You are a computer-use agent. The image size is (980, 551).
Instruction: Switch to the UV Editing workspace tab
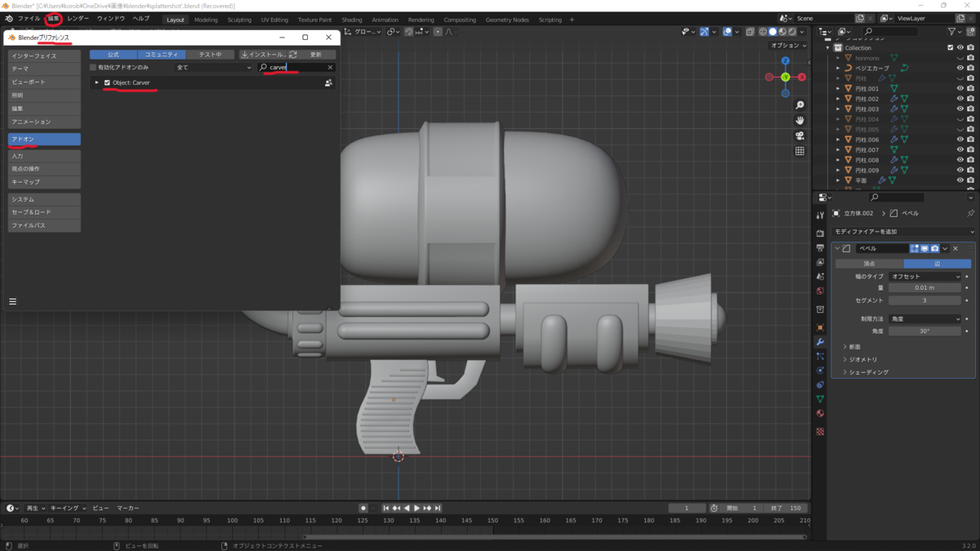(x=274, y=20)
